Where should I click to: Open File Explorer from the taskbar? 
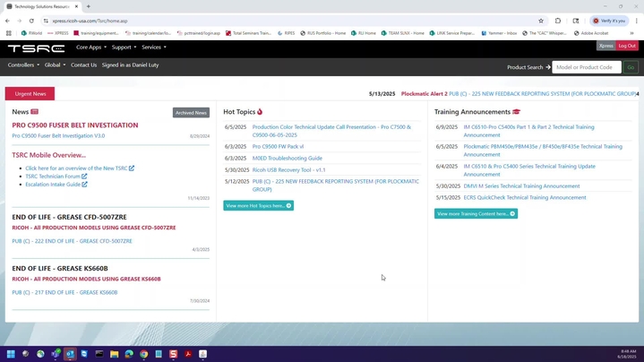pyautogui.click(x=114, y=354)
